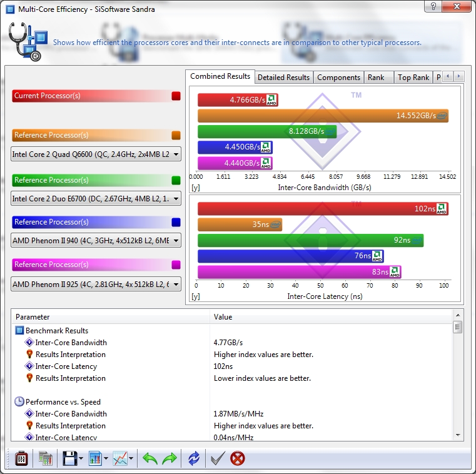Click the blue 4.450GB/s bandwidth bar

(235, 147)
